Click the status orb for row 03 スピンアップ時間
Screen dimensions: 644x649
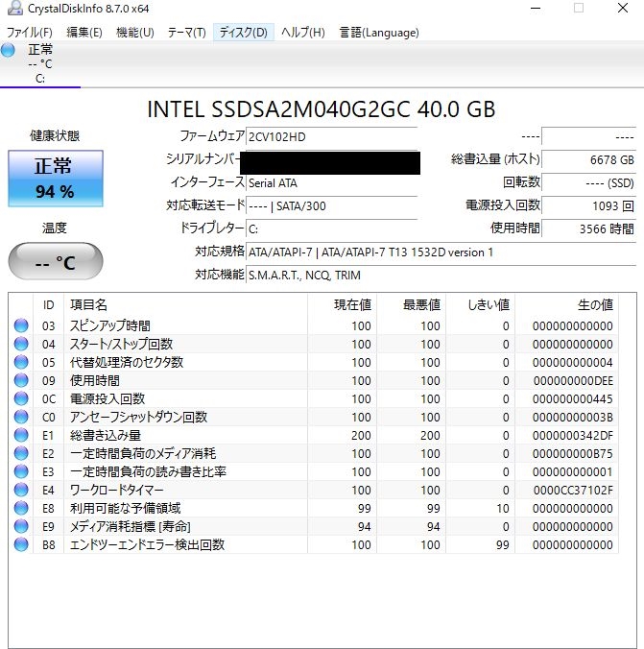click(21, 325)
